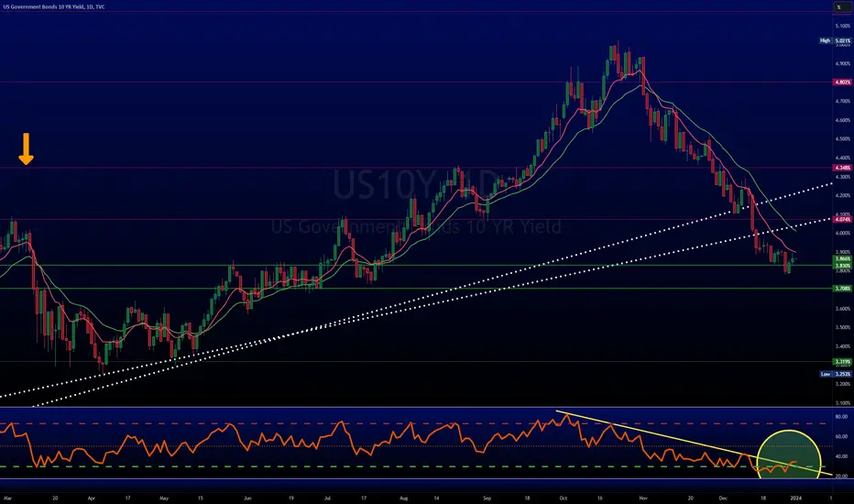Click the US Government Bonds 10 YR Yield title
Viewport: 854px width, 504px height.
click(54, 6)
